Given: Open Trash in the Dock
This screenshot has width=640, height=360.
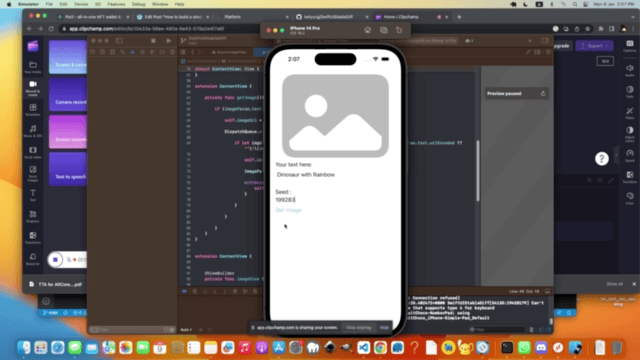Looking at the screenshot, I should point(617,348).
